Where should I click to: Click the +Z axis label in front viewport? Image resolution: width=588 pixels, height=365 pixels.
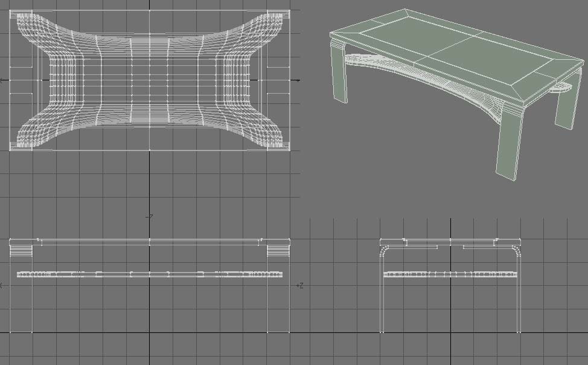tap(299, 285)
